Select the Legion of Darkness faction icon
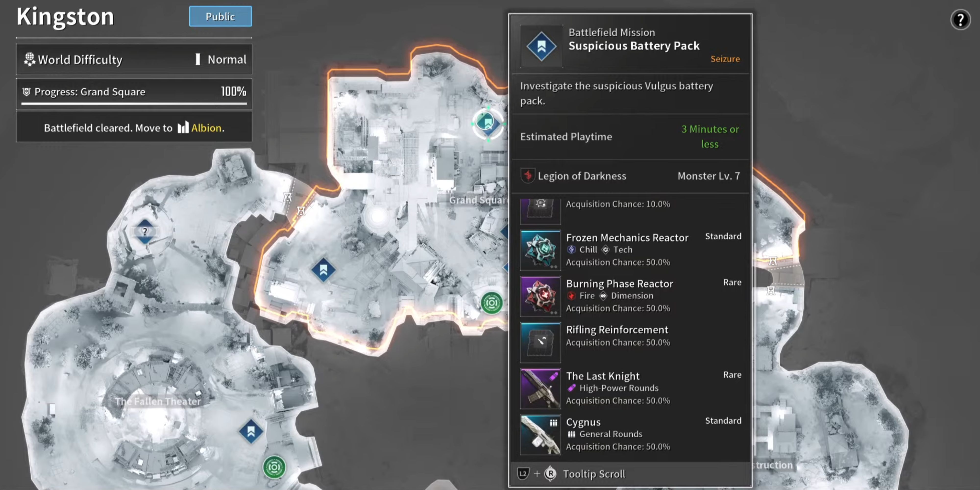Viewport: 980px width, 490px height. click(527, 176)
